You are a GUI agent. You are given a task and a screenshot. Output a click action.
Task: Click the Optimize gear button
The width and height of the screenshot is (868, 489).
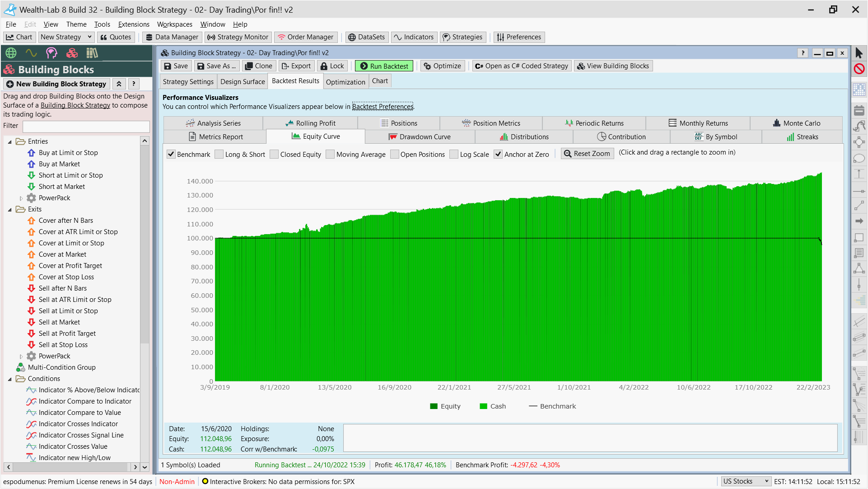pos(442,66)
